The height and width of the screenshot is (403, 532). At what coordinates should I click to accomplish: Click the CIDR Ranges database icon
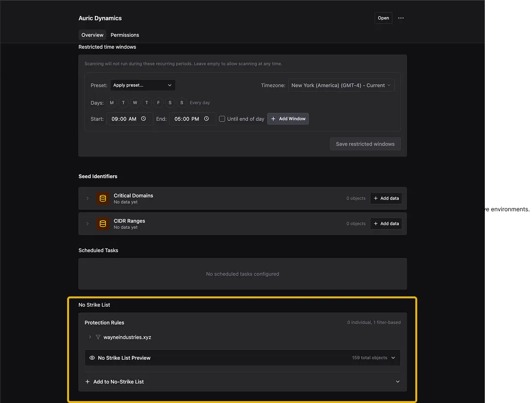(x=103, y=224)
